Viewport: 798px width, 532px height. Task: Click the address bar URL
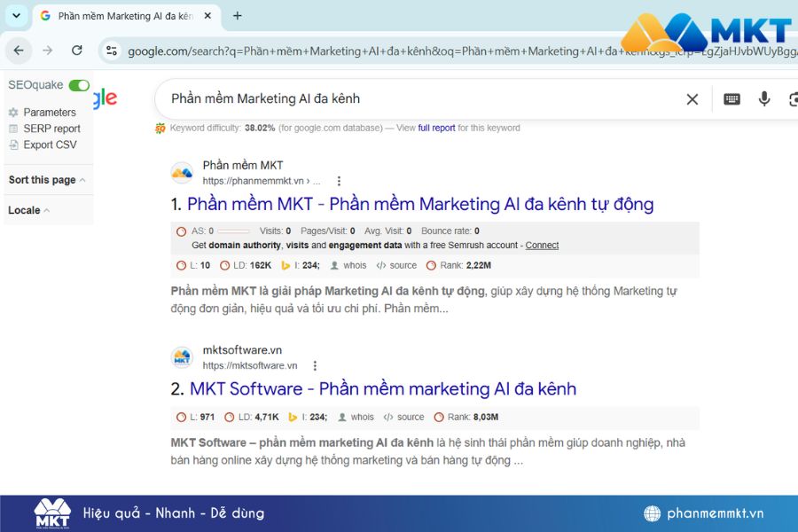[x=460, y=51]
